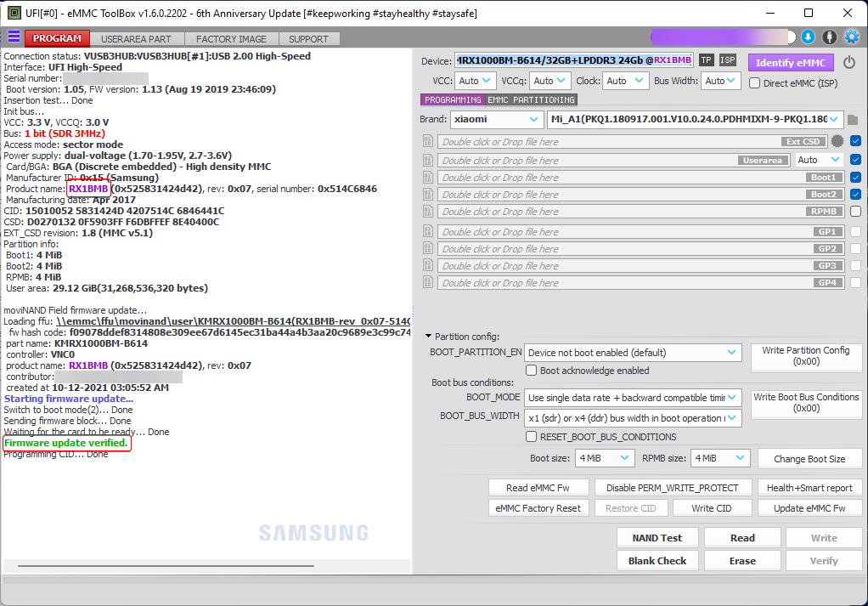This screenshot has height=606, width=868.
Task: Click the UFI app icon in title bar
Action: 14,13
